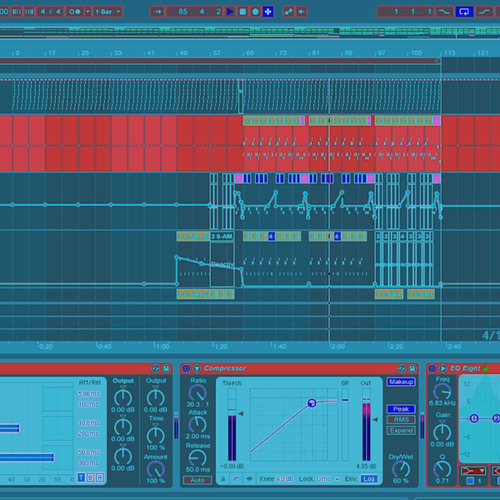Click the Compressor threshold arrow handle

[x=241, y=414]
